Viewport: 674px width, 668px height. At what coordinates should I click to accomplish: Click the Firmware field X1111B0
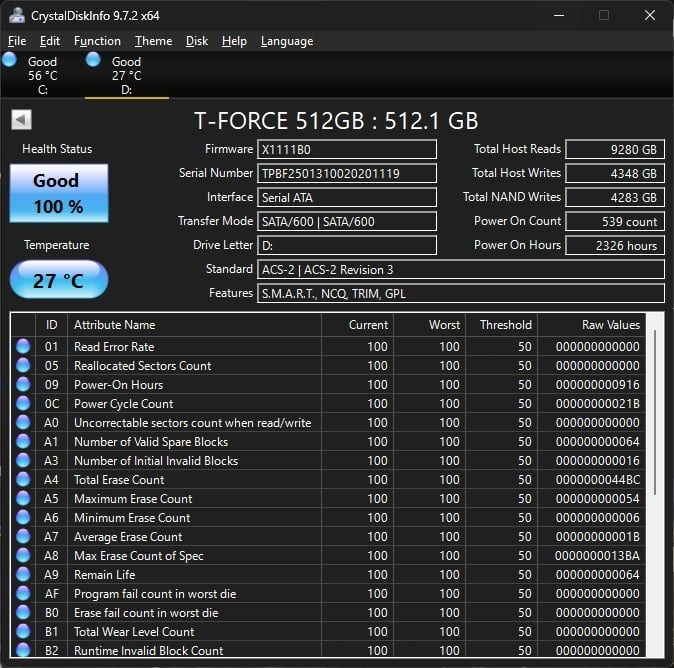pyautogui.click(x=347, y=149)
